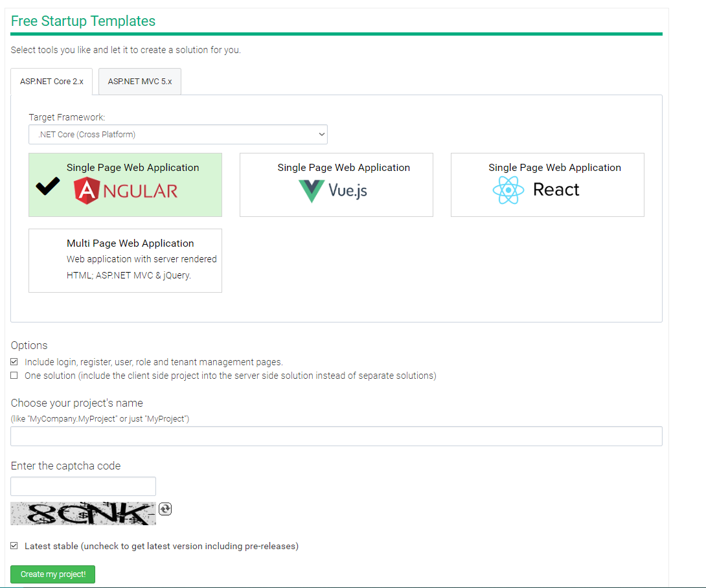The image size is (706, 588).
Task: Select the Angular logo template card
Action: point(125,185)
